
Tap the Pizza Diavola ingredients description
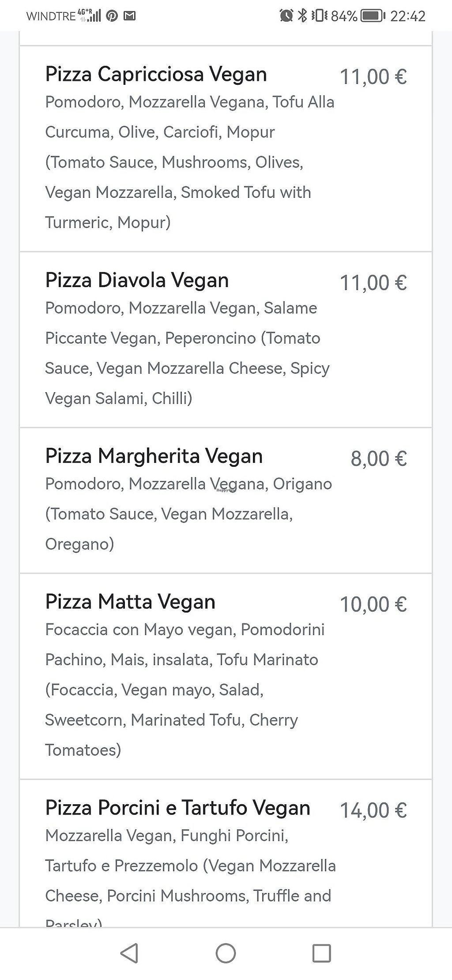[187, 353]
